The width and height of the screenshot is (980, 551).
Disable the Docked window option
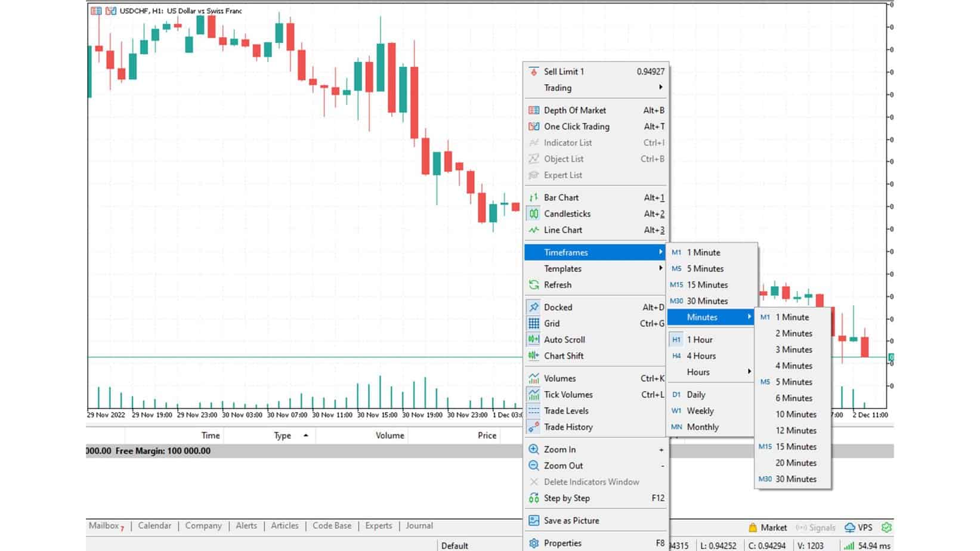coord(558,308)
